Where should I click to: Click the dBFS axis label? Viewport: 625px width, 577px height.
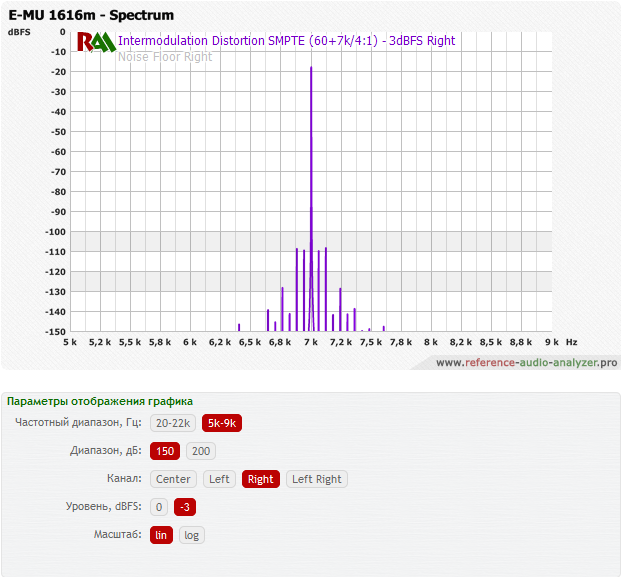click(20, 32)
